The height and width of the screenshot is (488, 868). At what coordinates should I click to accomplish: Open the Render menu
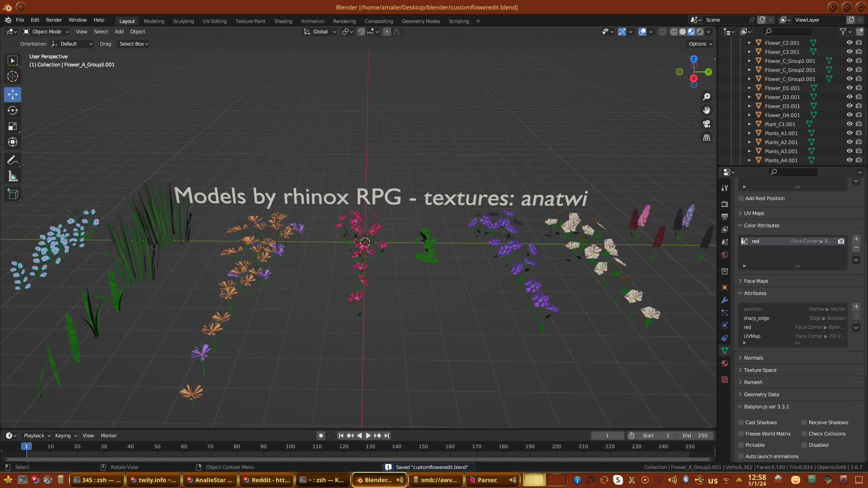54,20
